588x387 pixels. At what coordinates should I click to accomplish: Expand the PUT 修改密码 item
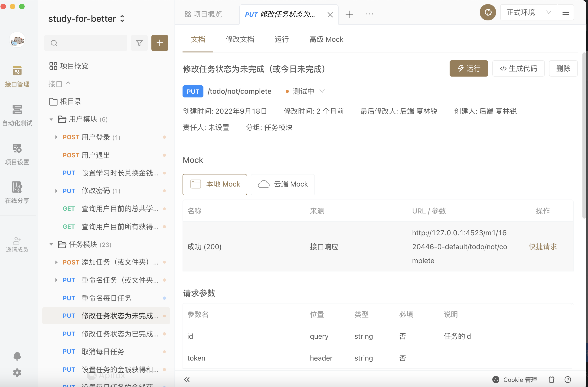tap(56, 191)
